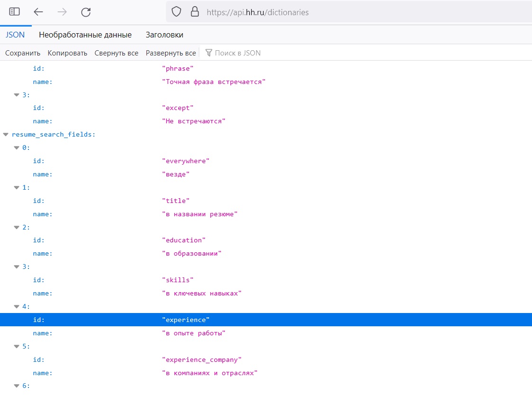Select value "в названии резюме"
The width and height of the screenshot is (532, 396).
click(x=200, y=214)
